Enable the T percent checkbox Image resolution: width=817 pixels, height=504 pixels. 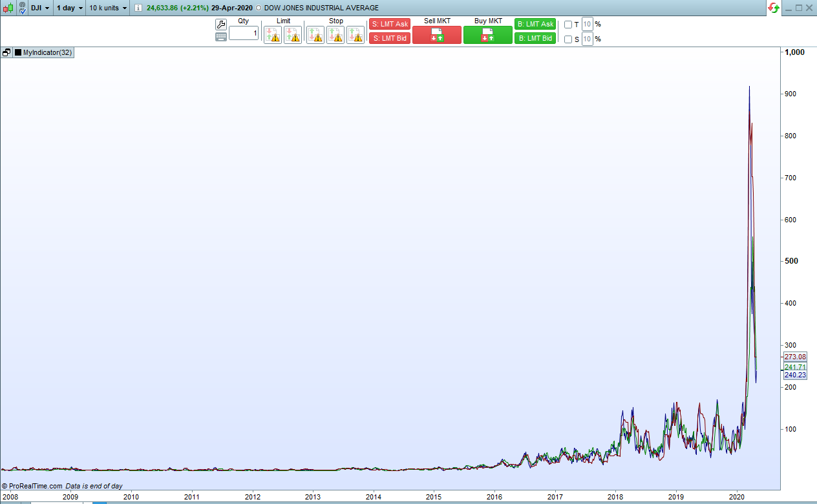(x=568, y=25)
